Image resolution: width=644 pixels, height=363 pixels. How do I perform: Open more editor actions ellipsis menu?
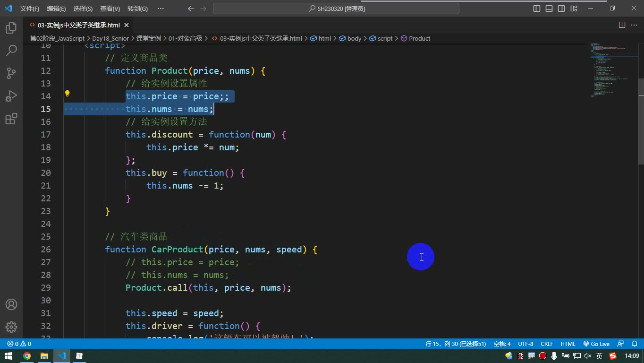pos(634,25)
